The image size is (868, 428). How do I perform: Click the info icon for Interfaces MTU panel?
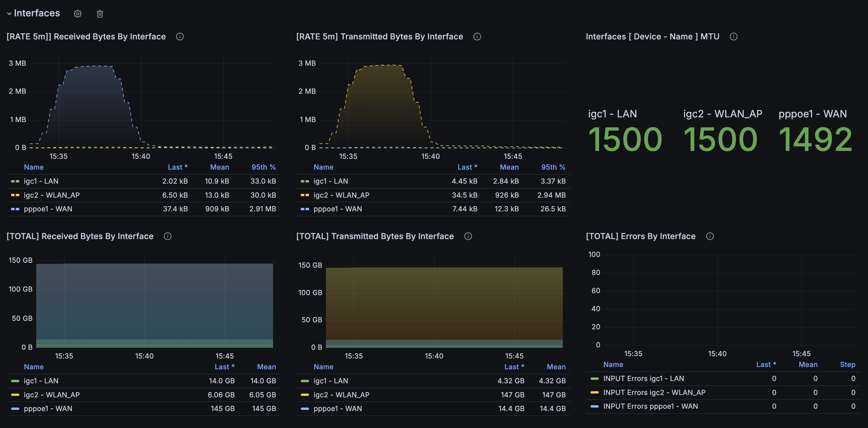point(734,36)
